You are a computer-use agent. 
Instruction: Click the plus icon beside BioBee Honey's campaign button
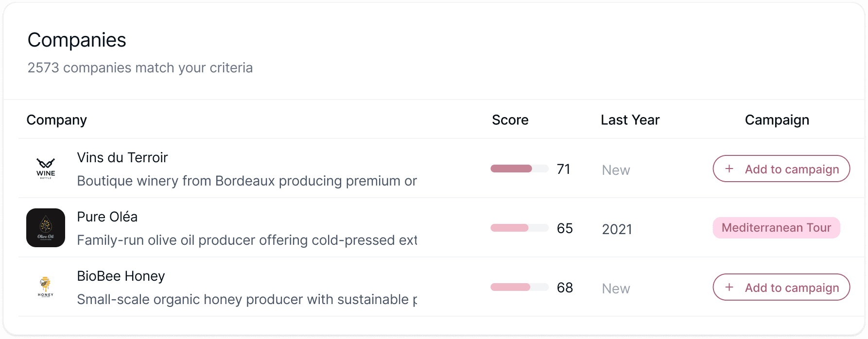tap(729, 287)
